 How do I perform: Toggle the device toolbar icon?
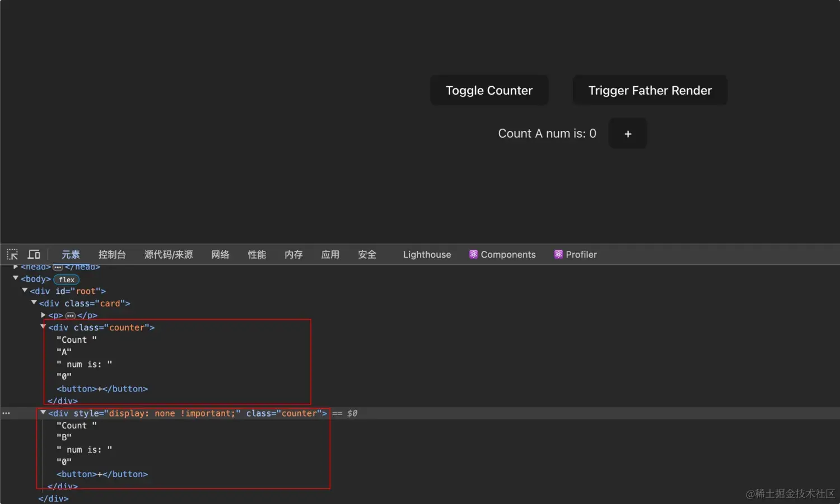click(x=34, y=254)
